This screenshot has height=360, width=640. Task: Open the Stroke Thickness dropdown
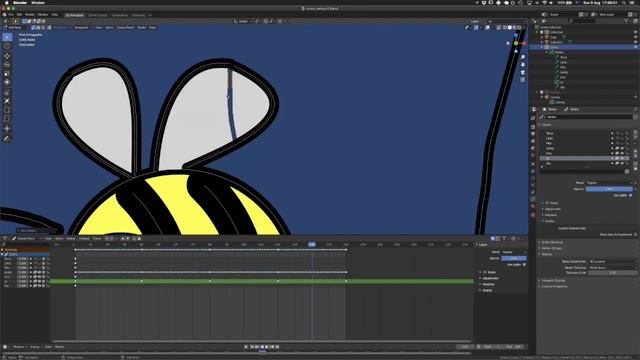613,268
